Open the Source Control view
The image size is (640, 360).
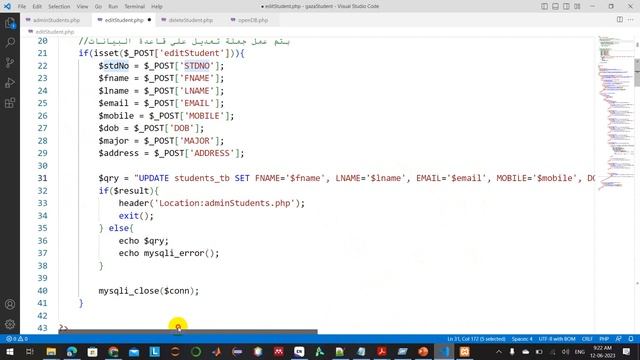(10, 62)
